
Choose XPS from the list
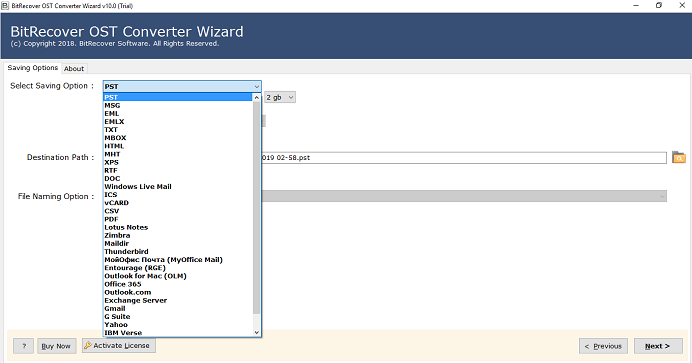point(177,162)
